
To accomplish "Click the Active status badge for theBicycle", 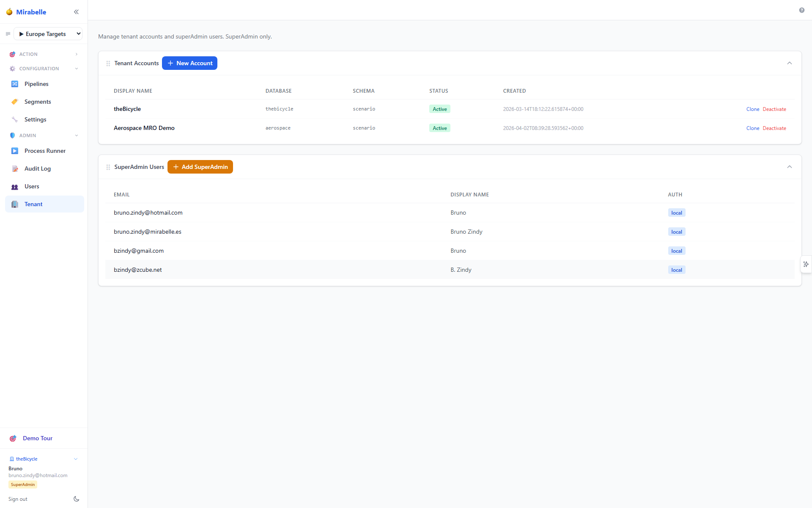I will point(440,109).
